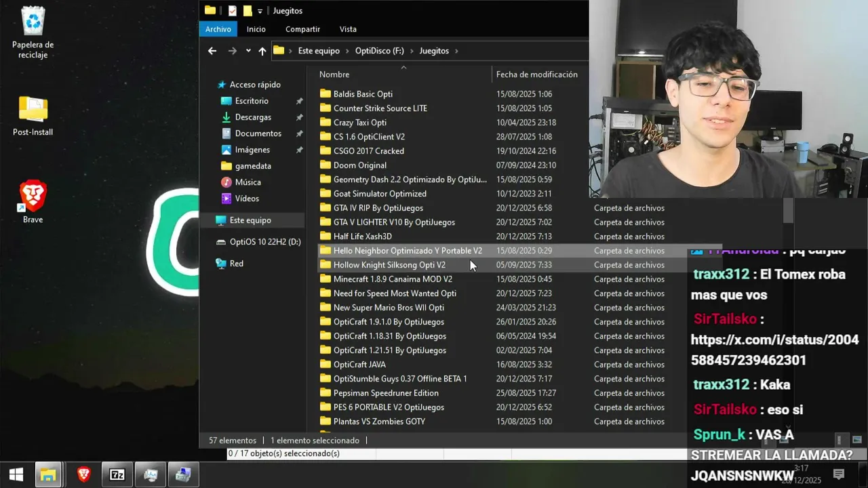Select OptiCraft JAVA folder

click(x=359, y=365)
